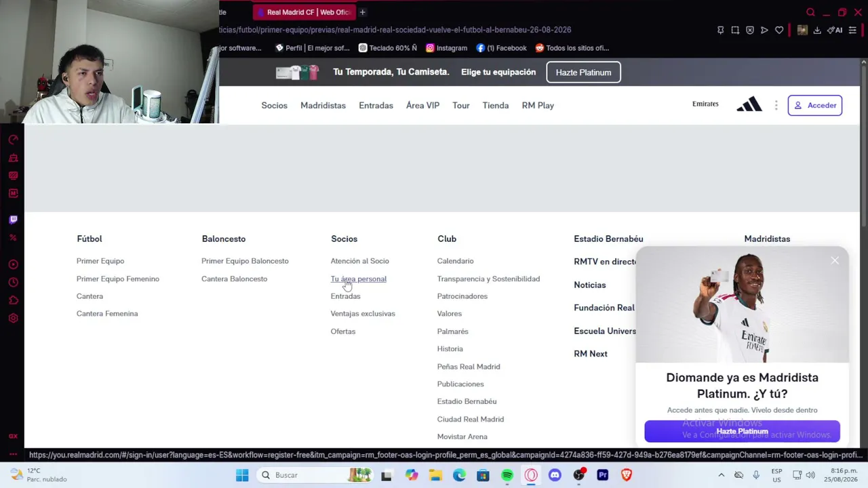Image resolution: width=868 pixels, height=488 pixels.
Task: Open the sidebar history clock icon
Action: (x=13, y=282)
